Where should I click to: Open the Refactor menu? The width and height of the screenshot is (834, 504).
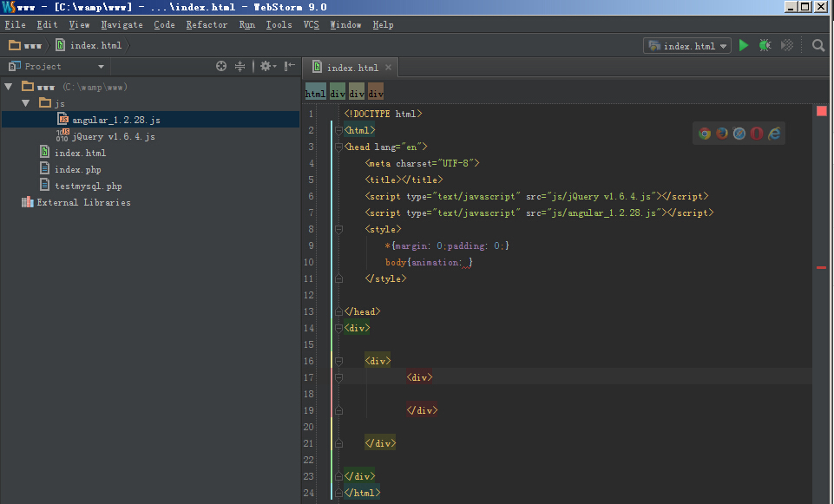pos(207,24)
